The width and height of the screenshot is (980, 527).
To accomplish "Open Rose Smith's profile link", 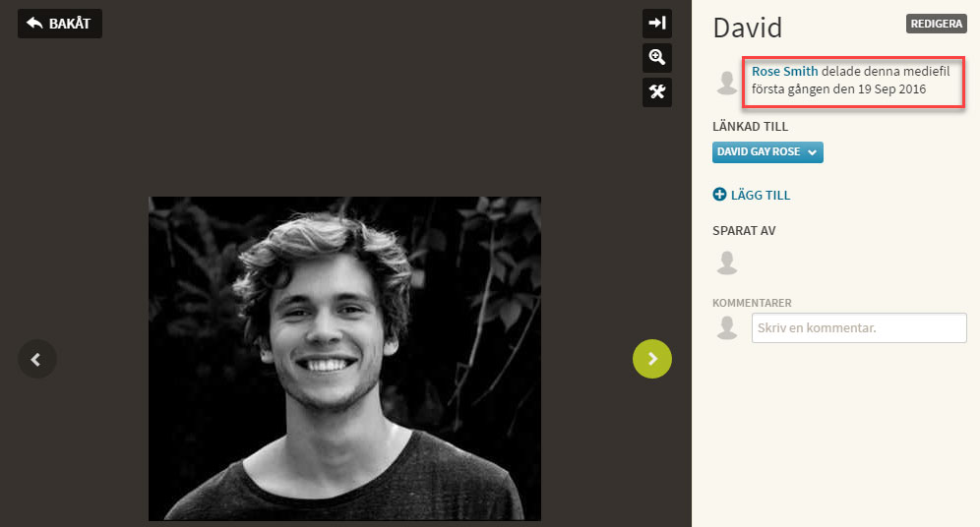I will 784,71.
